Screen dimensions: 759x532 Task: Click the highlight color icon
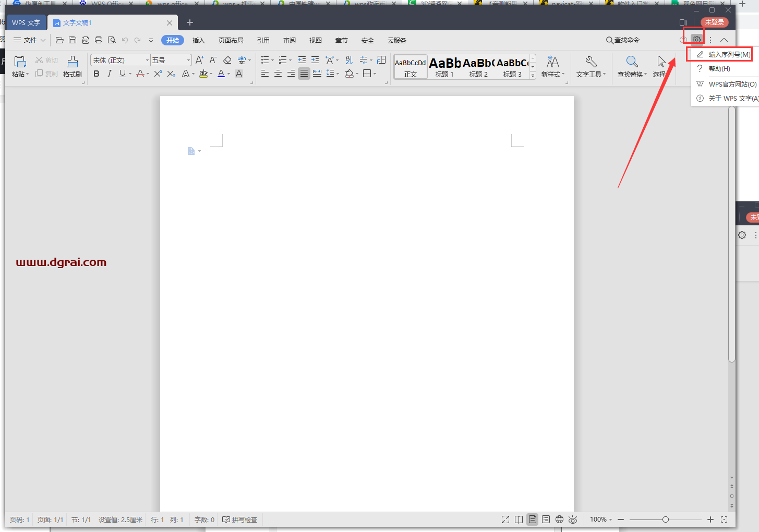coord(203,74)
